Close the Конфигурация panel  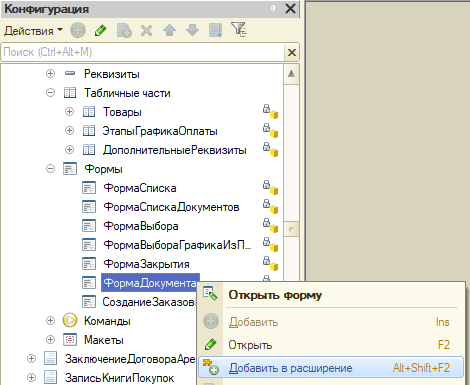(290, 9)
